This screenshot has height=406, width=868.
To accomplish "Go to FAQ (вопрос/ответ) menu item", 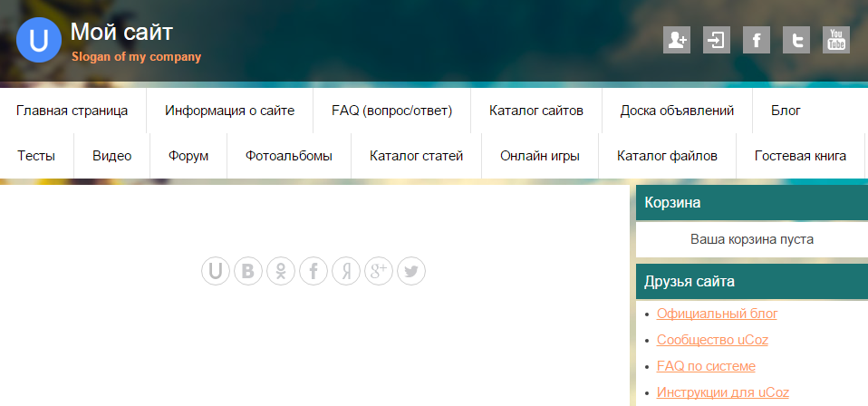I will click(x=391, y=111).
